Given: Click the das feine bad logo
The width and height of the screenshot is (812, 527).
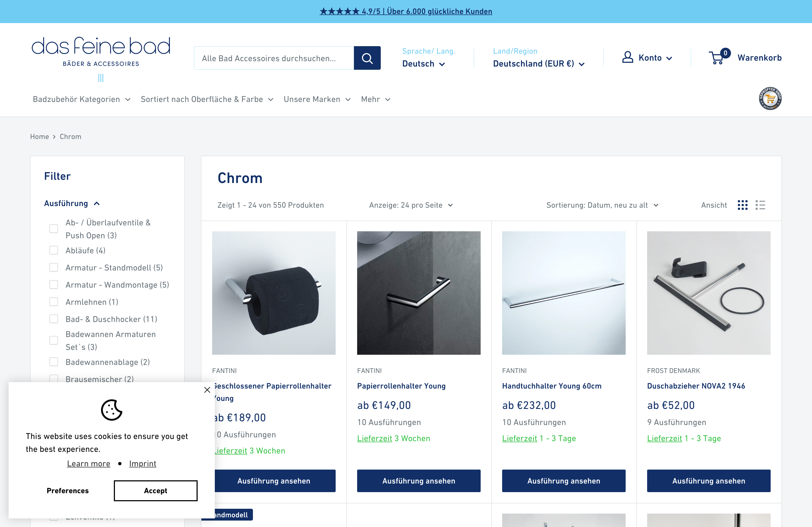Looking at the screenshot, I should (101, 51).
